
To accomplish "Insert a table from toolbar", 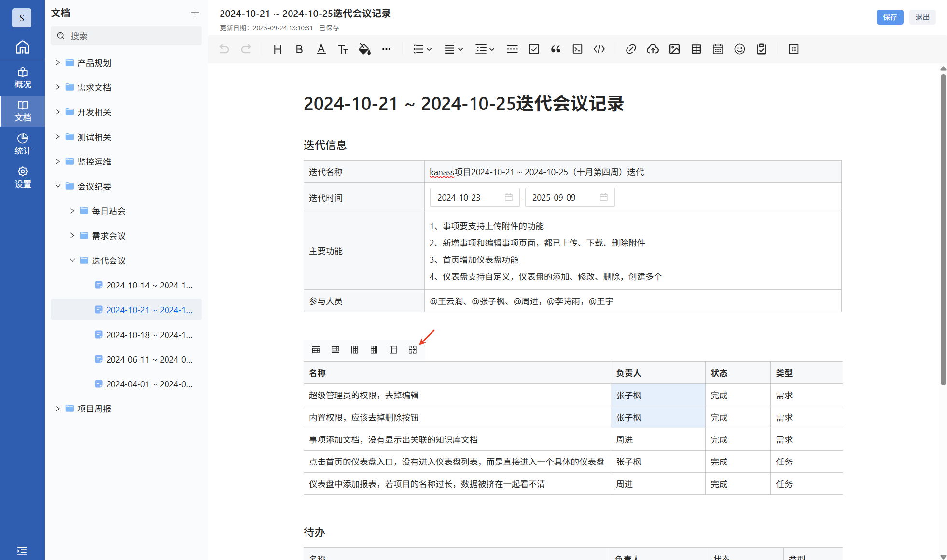I will point(696,49).
